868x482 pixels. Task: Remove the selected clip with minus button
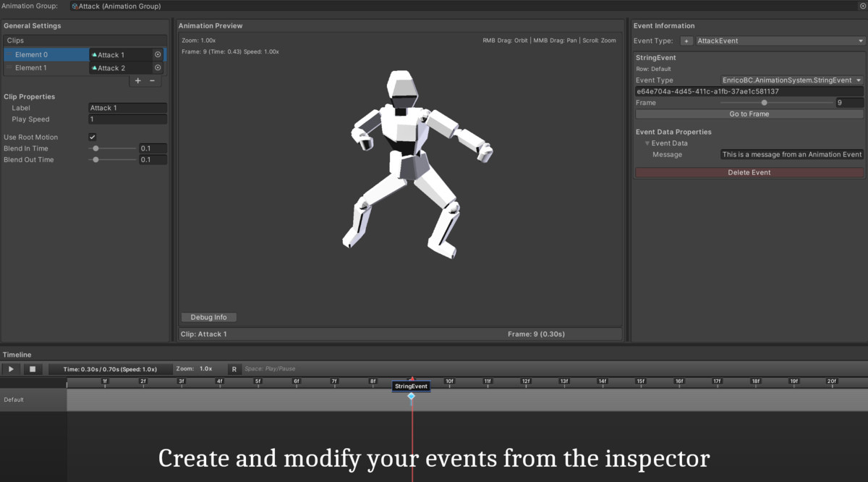[x=152, y=80]
